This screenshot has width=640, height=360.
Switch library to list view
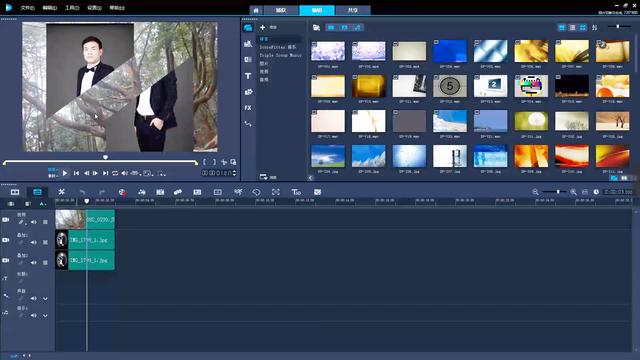[x=572, y=27]
